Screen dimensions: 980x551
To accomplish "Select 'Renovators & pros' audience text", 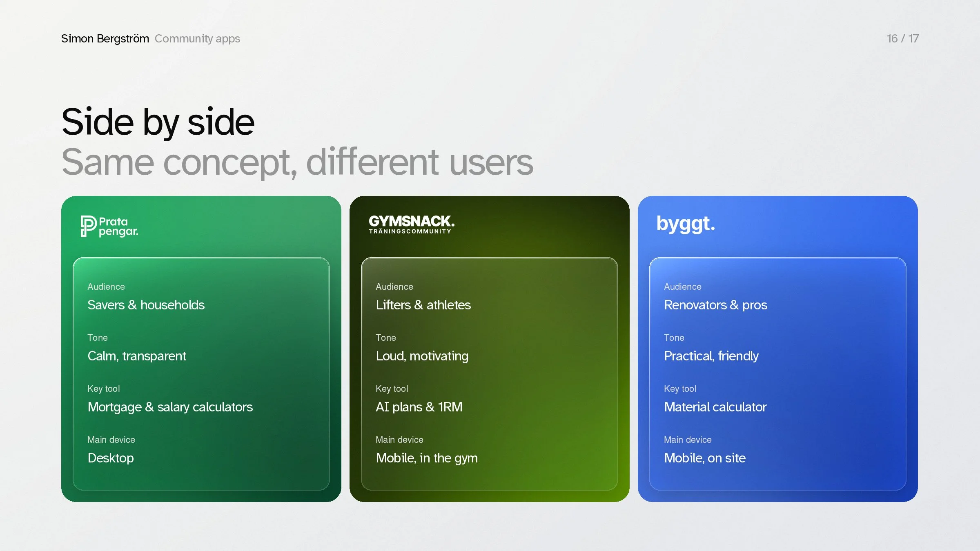I will pyautogui.click(x=715, y=305).
